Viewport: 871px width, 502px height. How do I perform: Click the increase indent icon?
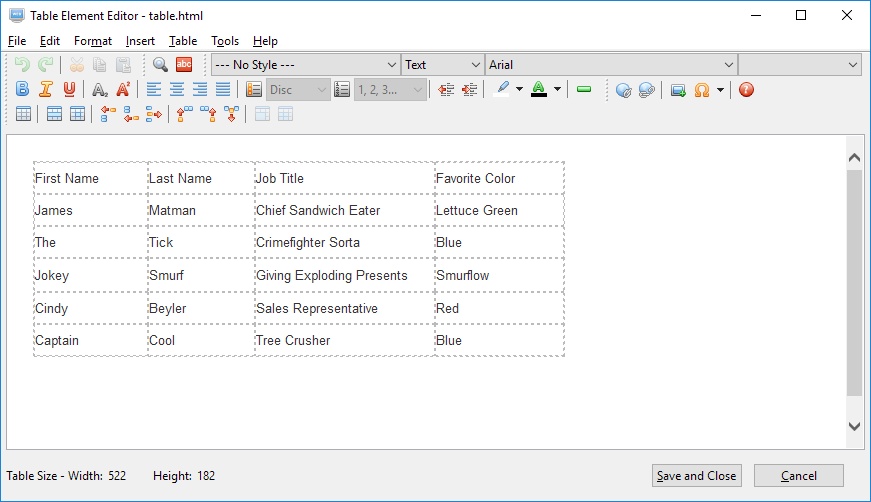(469, 89)
